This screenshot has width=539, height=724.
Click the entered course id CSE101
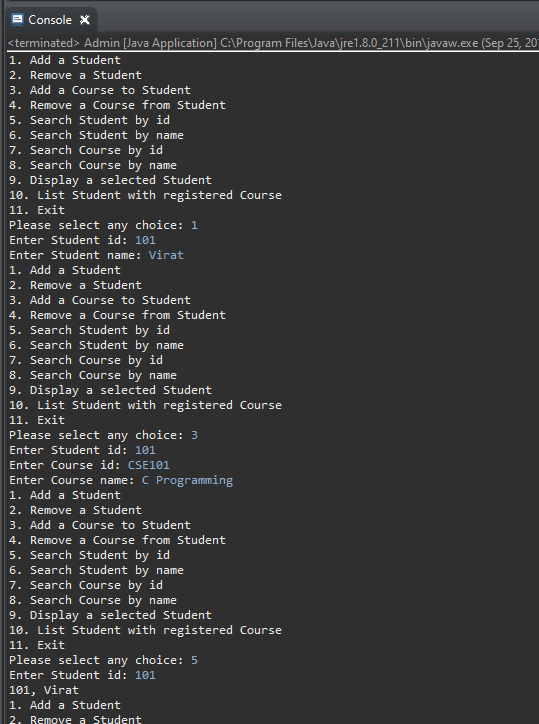pos(149,465)
